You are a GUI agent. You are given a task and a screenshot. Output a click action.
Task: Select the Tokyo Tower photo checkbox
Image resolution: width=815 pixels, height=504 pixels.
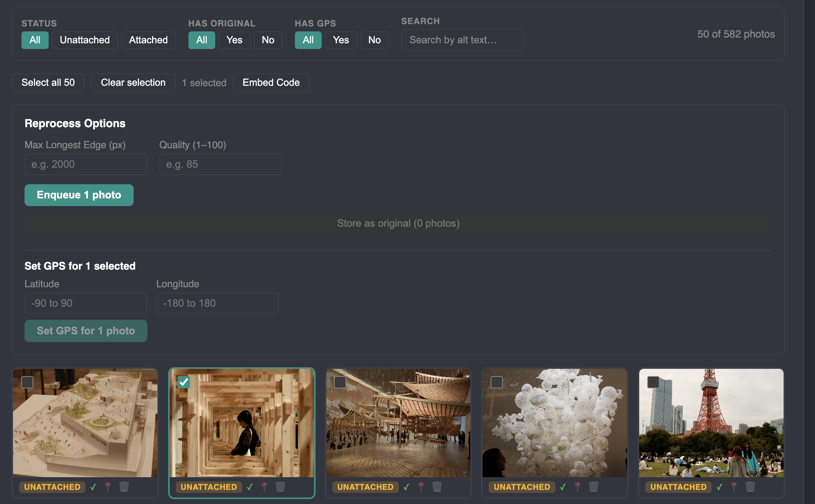[x=653, y=382]
